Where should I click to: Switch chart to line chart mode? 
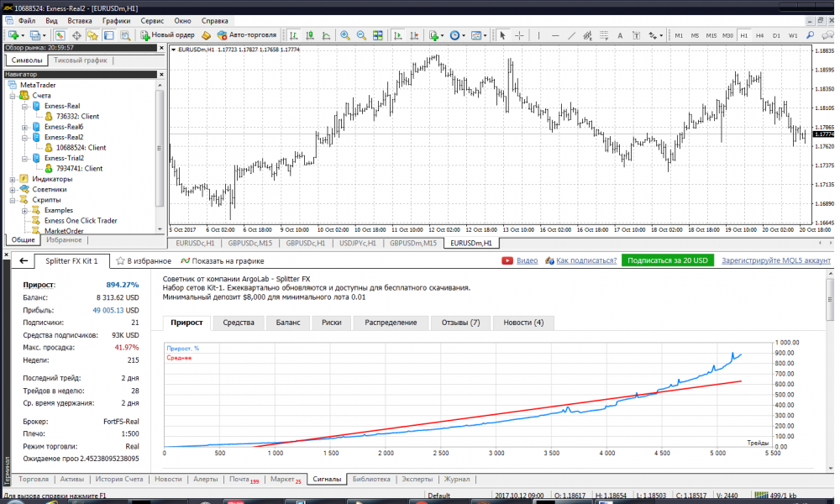326,35
